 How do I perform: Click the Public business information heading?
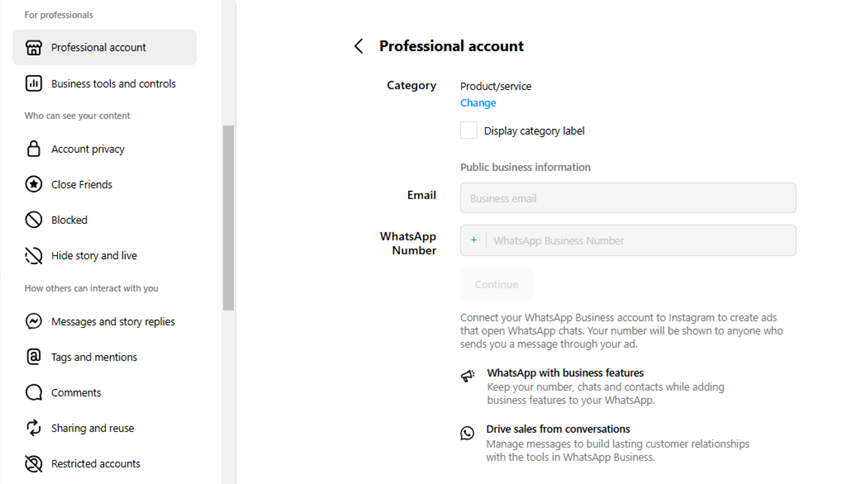coord(525,167)
